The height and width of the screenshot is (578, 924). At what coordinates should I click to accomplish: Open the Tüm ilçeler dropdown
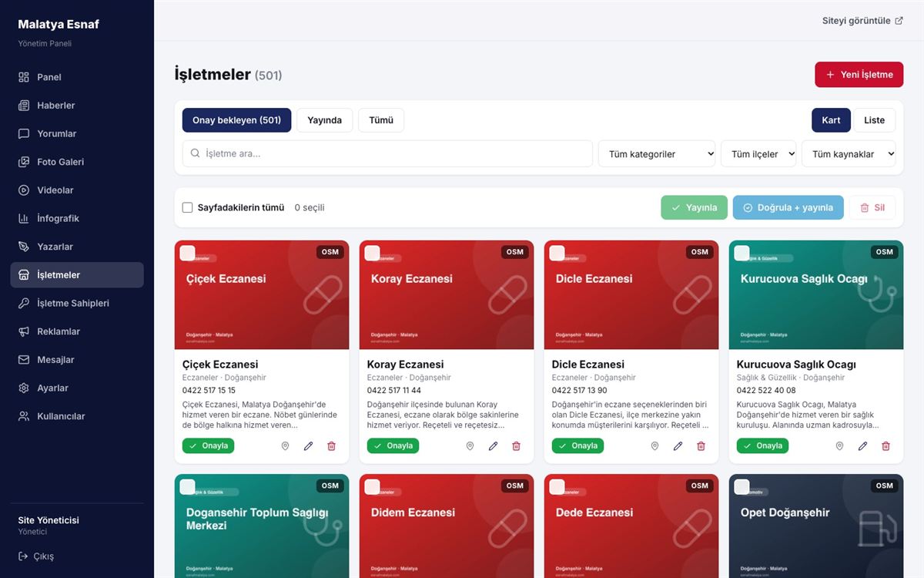(758, 154)
